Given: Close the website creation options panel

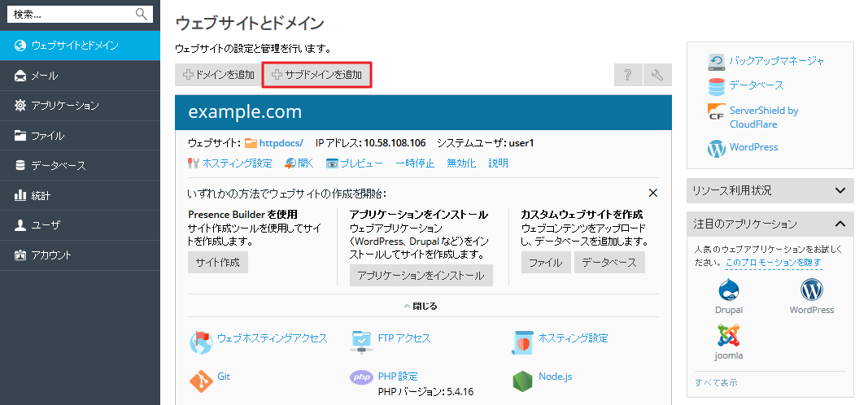Looking at the screenshot, I should pyautogui.click(x=652, y=194).
